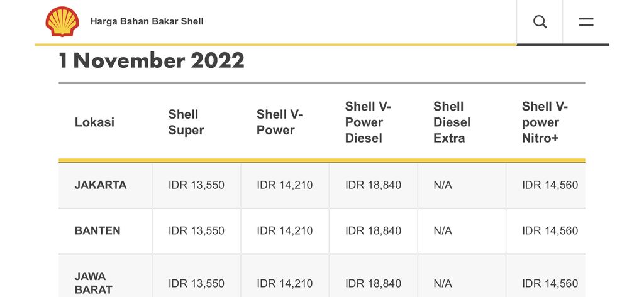Click the Shell V-power Nitro+ header
Image resolution: width=644 pixels, height=297 pixels.
(545, 122)
